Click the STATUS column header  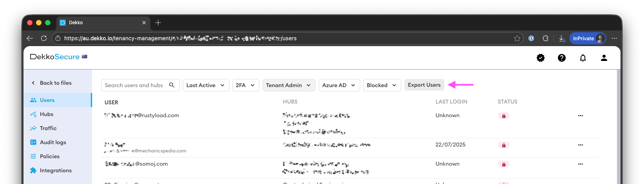(x=507, y=102)
